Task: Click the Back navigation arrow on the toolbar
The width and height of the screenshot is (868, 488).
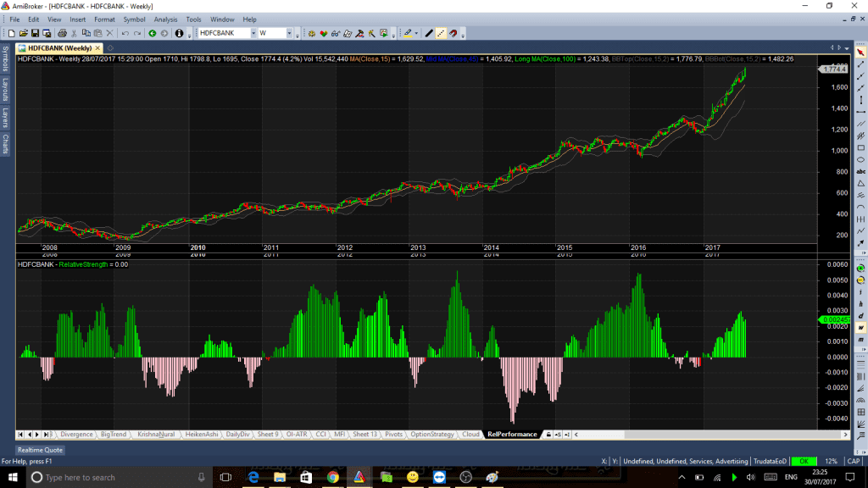Action: (x=153, y=33)
